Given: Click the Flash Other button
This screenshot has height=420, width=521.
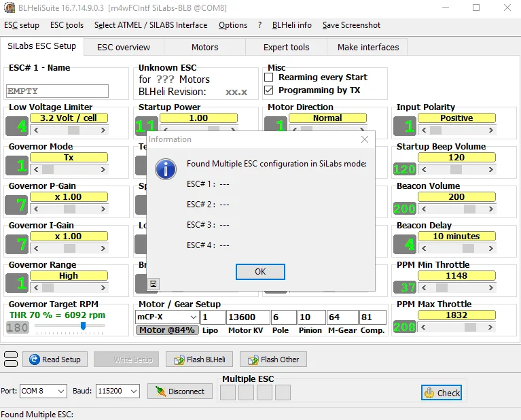Looking at the screenshot, I should 273,360.
